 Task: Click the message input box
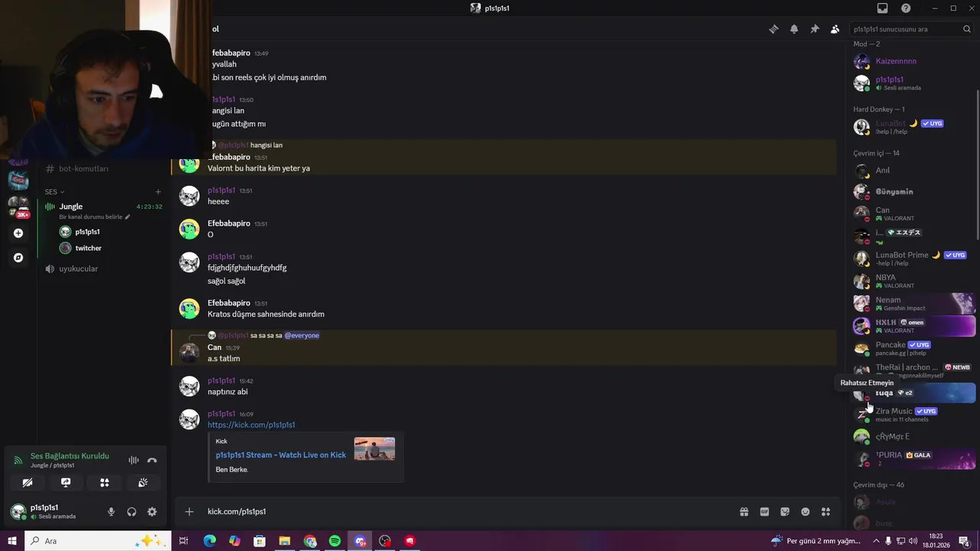pyautogui.click(x=467, y=511)
